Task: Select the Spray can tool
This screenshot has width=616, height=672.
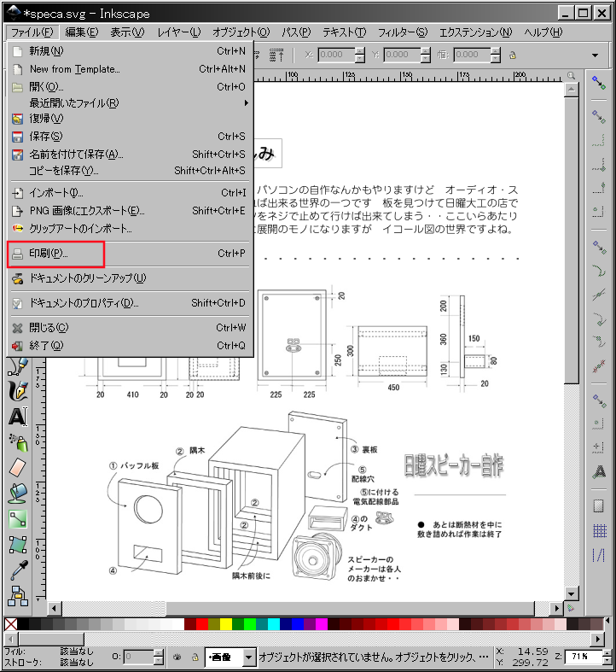Action: coord(18,442)
